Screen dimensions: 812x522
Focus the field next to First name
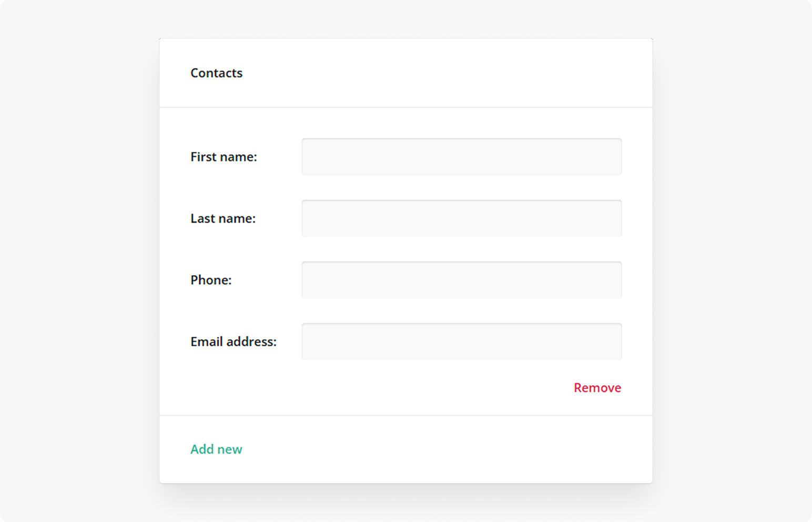[x=461, y=156]
